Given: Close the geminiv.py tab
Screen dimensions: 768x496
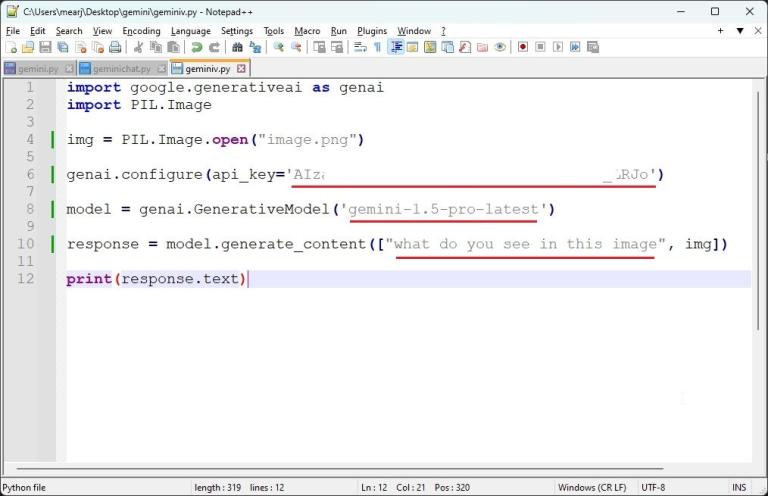Looking at the screenshot, I should pos(241,69).
